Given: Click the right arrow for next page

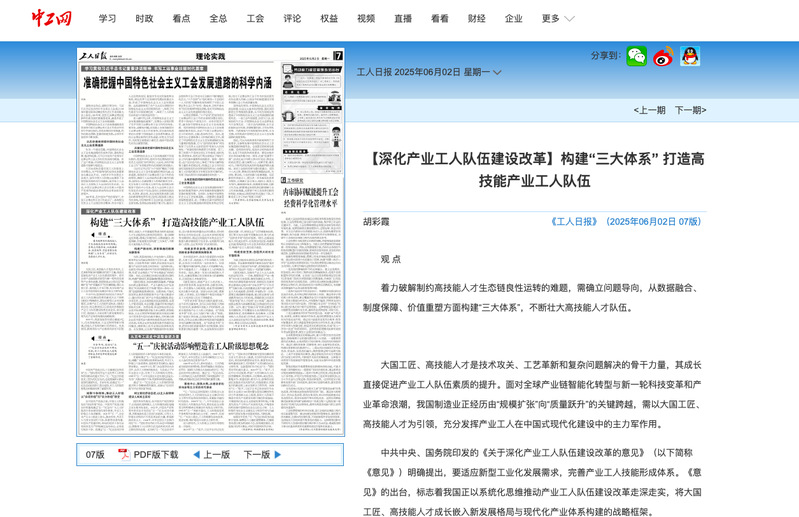Looking at the screenshot, I should (x=278, y=454).
